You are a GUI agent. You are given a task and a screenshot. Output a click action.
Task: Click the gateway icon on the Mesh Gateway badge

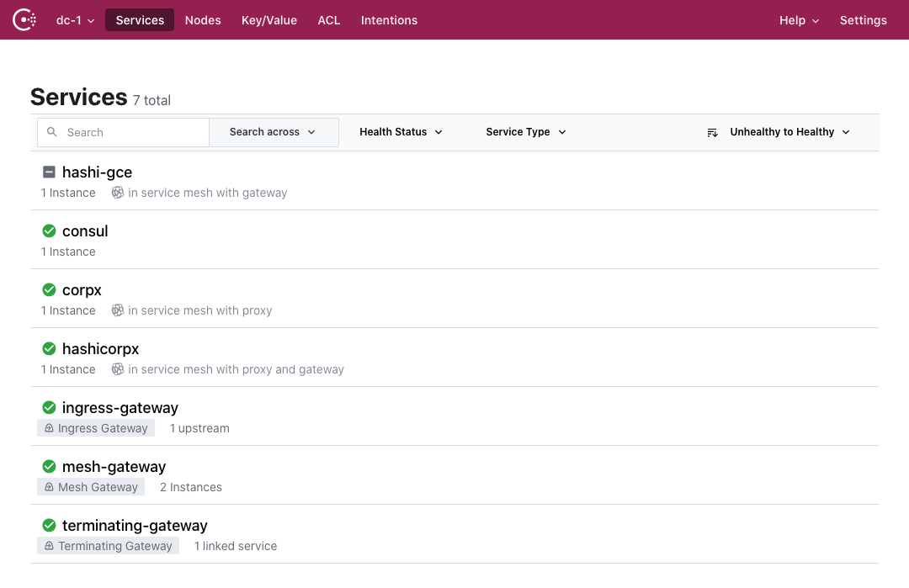point(48,487)
